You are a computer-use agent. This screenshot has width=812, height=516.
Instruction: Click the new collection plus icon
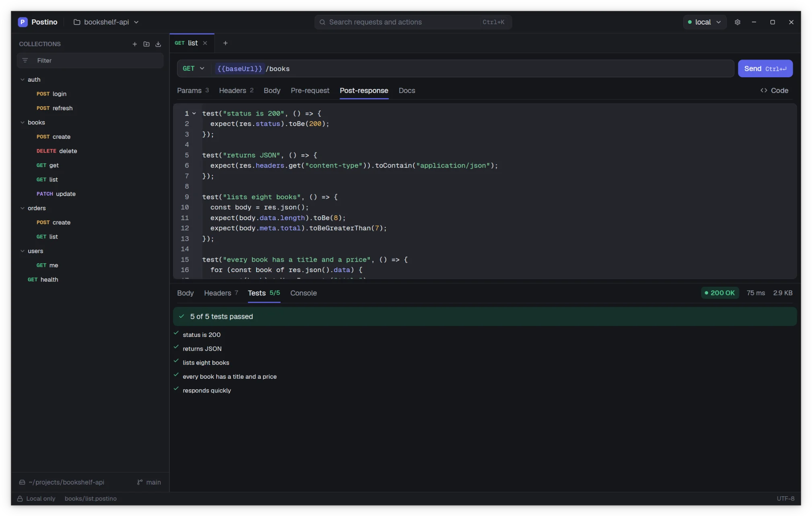click(135, 44)
